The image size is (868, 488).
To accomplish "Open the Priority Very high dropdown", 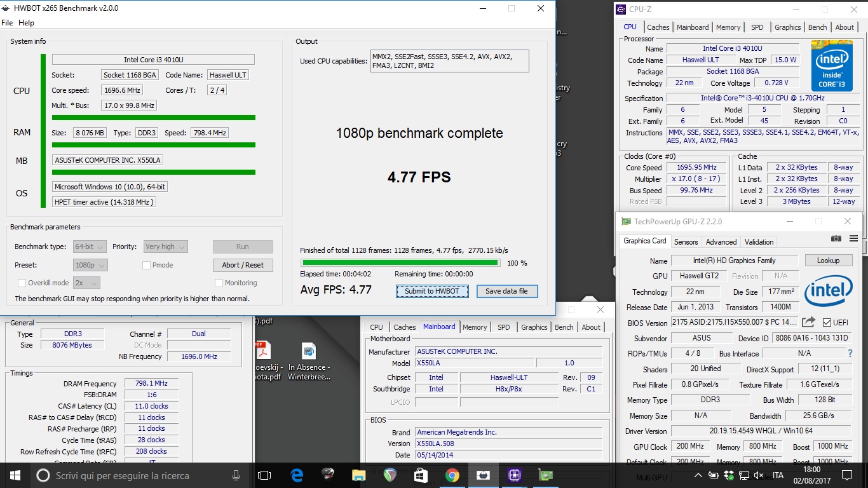I will pyautogui.click(x=165, y=247).
